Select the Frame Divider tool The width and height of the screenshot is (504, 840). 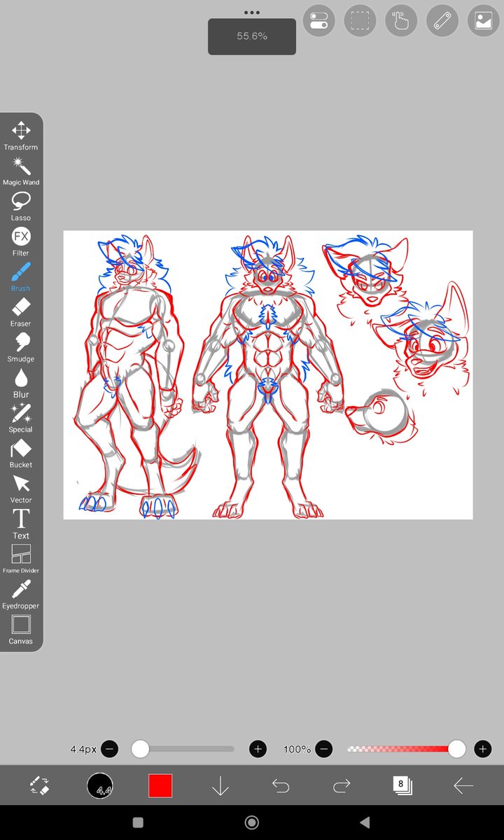[21, 560]
